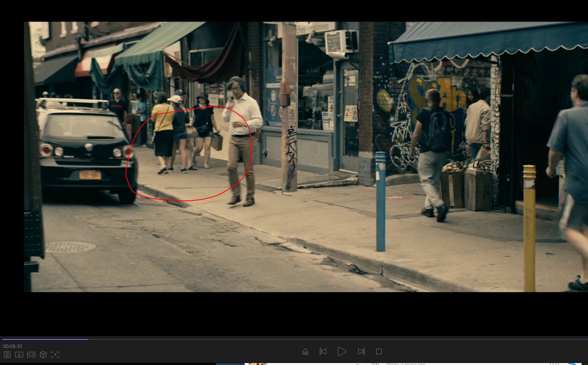Click the attachment paperclip icon

(375, 363)
